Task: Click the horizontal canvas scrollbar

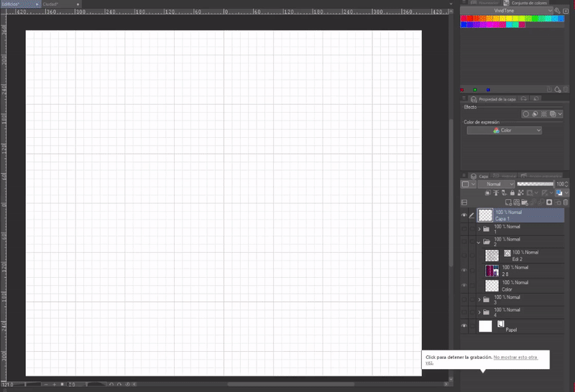Action: (x=291, y=384)
